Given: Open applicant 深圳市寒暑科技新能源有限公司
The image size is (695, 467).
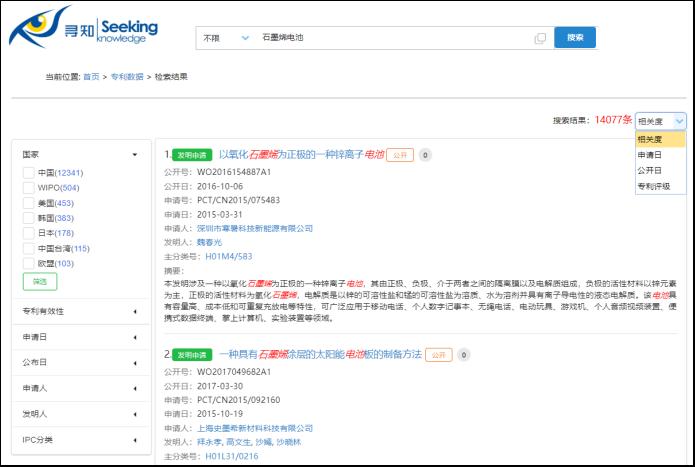Looking at the screenshot, I should click(255, 228).
